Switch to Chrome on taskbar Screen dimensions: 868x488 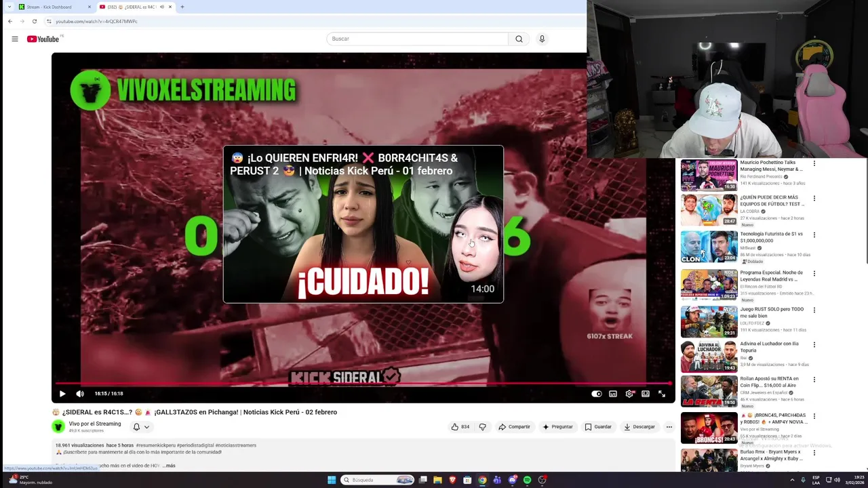point(482,480)
